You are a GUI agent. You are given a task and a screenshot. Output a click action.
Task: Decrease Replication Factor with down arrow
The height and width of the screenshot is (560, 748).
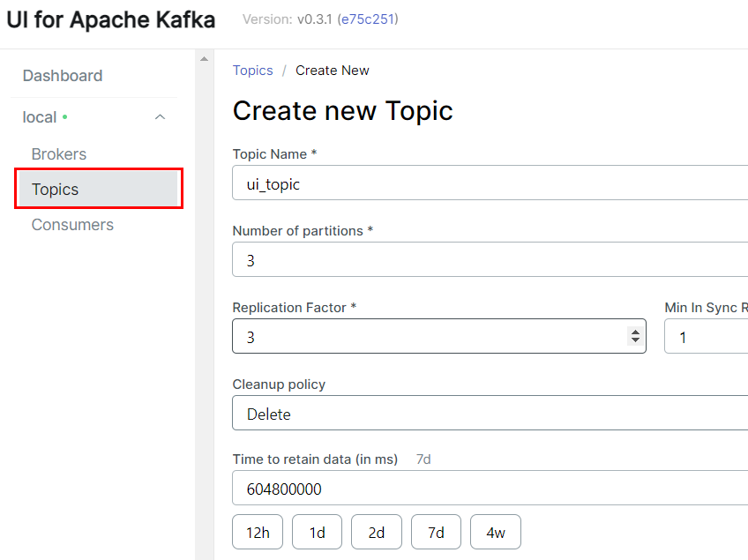(x=635, y=340)
